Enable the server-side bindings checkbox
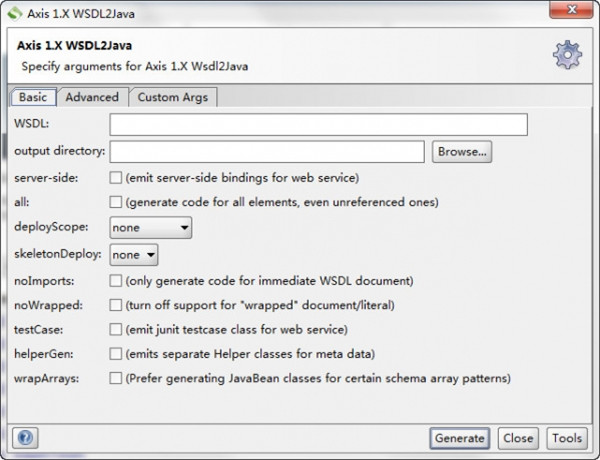Screen dimensions: 600x460 pos(116,178)
